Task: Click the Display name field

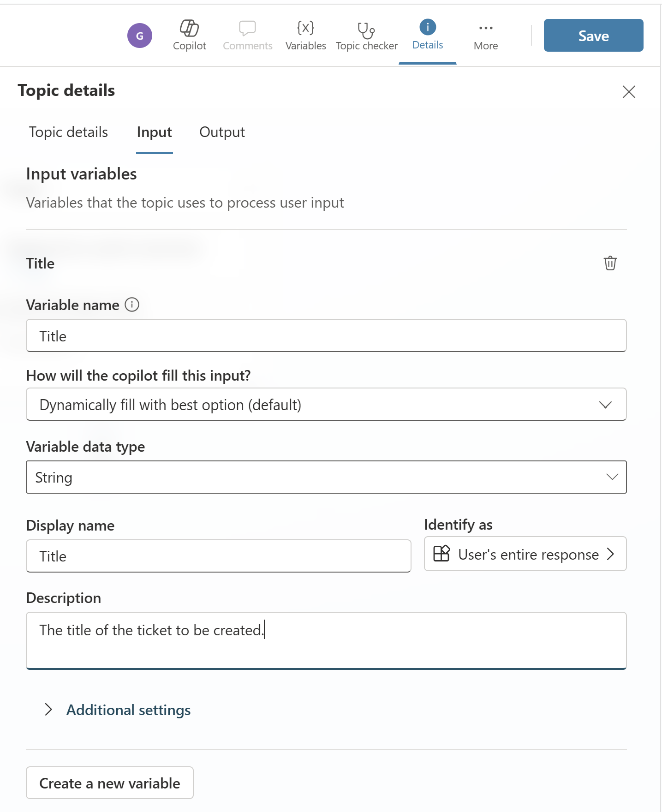Action: 219,556
